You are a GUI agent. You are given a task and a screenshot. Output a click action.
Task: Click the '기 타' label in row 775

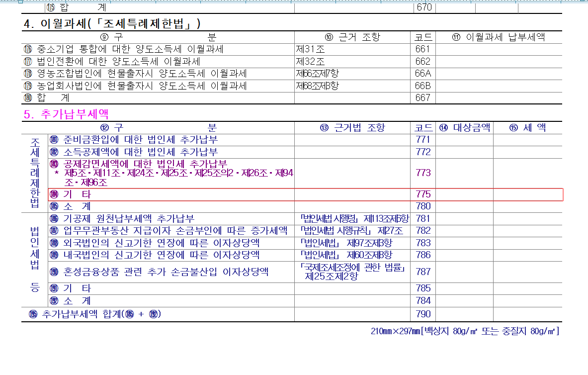pos(77,194)
